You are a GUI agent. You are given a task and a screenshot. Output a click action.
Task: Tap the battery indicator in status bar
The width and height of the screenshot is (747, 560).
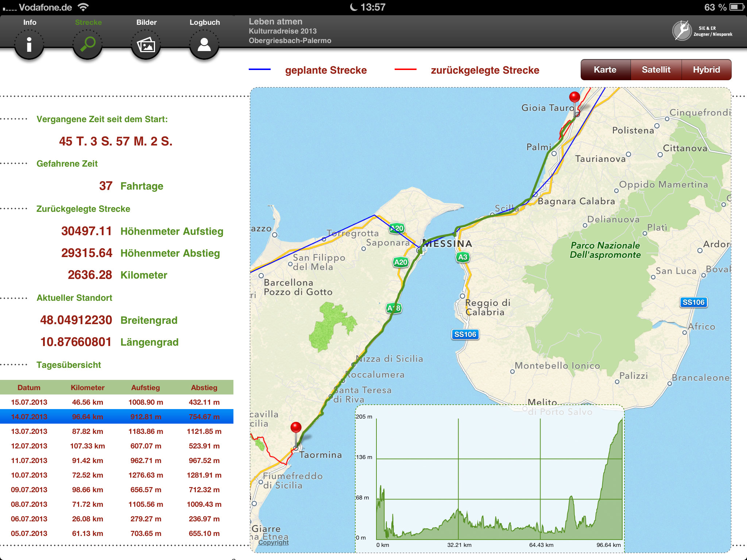click(x=736, y=7)
